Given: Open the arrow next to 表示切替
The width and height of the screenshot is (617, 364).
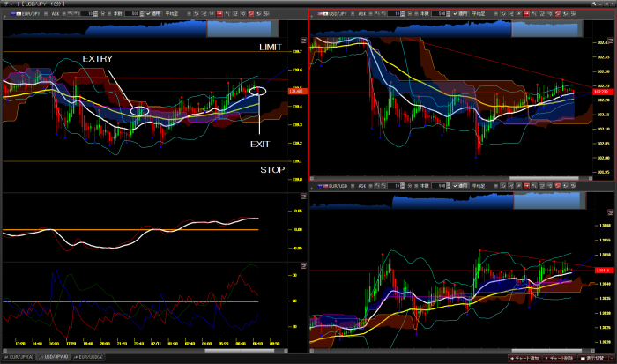Looking at the screenshot, I should 612,358.
